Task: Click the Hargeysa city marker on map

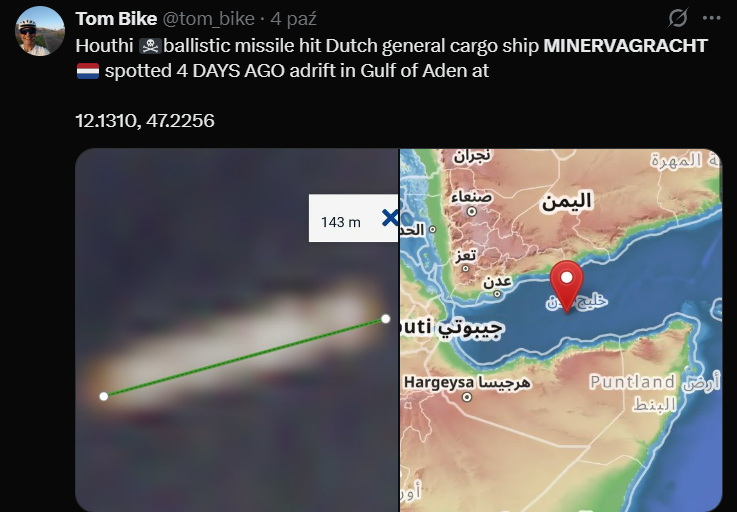Action: [x=467, y=397]
